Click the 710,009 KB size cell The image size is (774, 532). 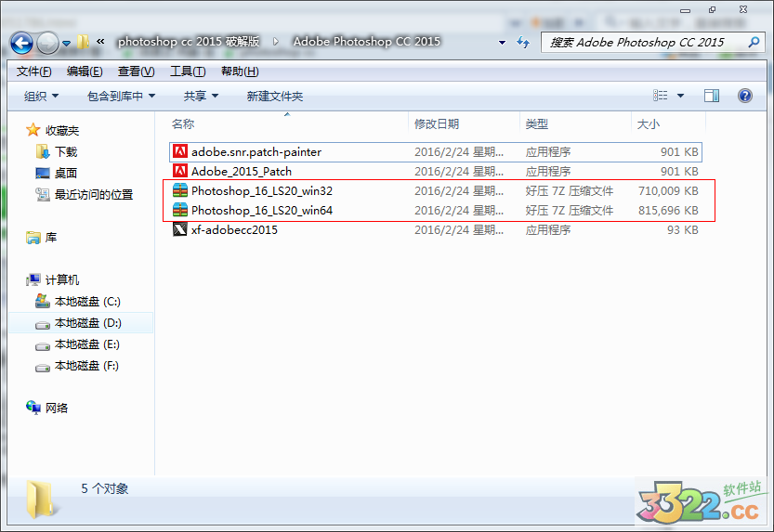tap(668, 191)
